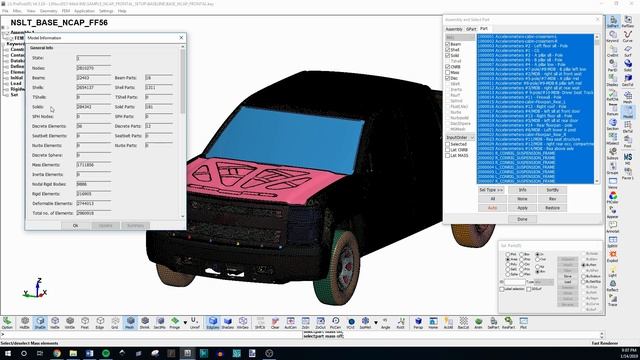Open Chrome from the Windows taskbar
The height and width of the screenshot is (360, 640).
pyautogui.click(x=57, y=353)
